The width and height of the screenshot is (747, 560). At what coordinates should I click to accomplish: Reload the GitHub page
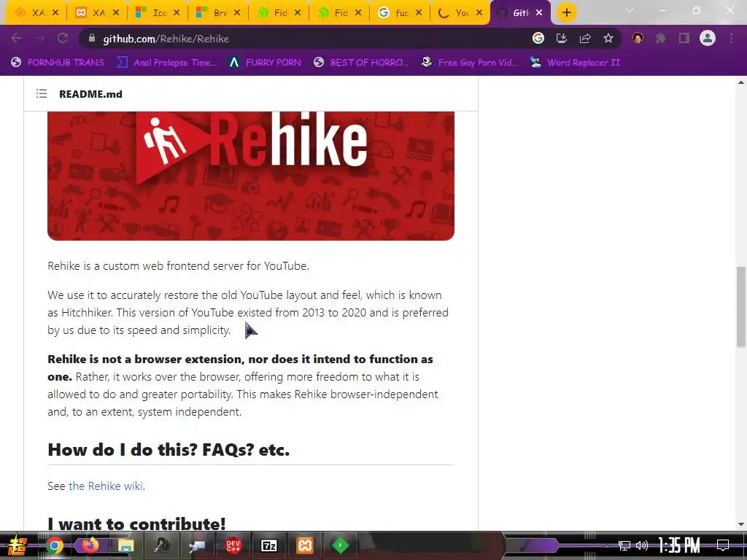tap(63, 39)
